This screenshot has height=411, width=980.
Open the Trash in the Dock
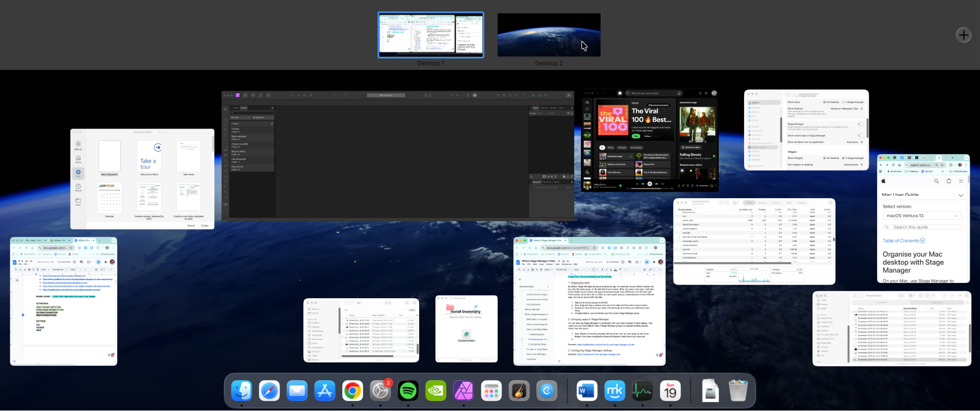[x=738, y=391]
